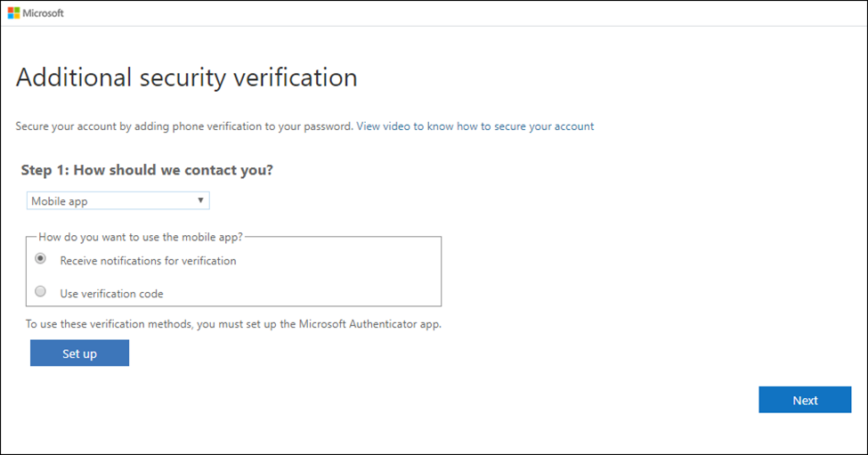The width and height of the screenshot is (868, 455).
Task: Click the note mentioning Microsoft Authenticator app
Action: point(233,324)
